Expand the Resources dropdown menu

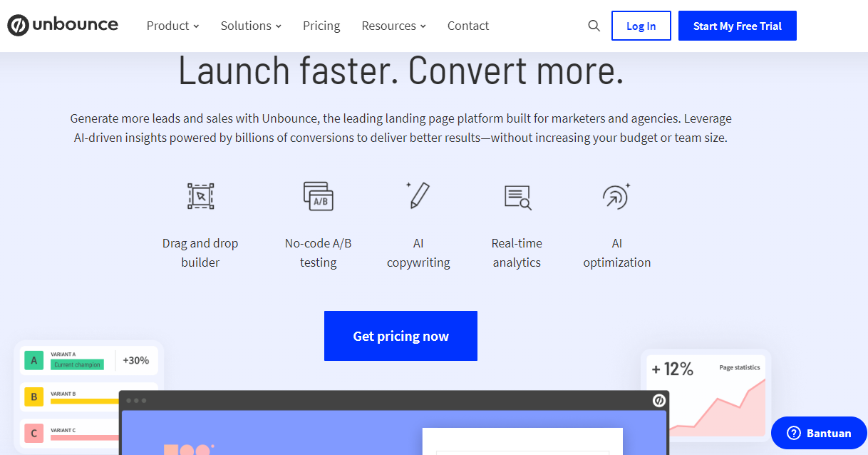(393, 26)
